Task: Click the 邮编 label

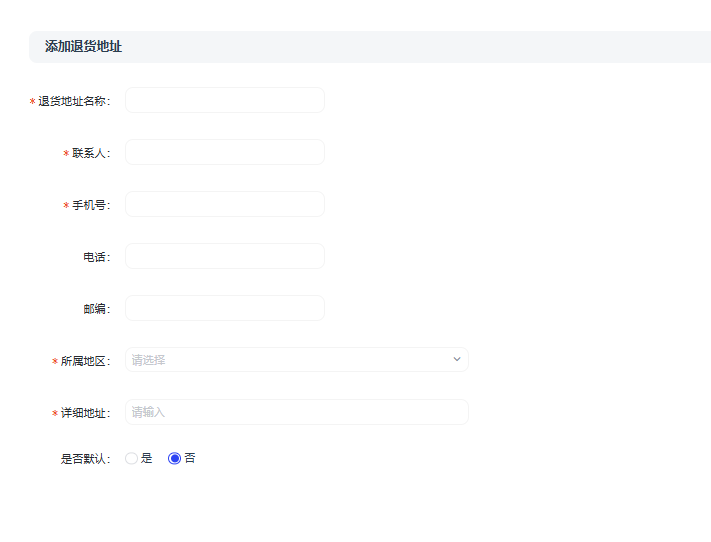Action: coord(95,309)
